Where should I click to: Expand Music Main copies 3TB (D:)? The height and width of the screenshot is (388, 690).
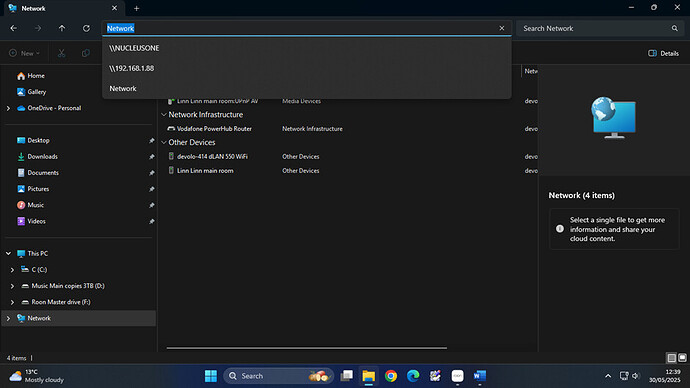(x=12, y=286)
